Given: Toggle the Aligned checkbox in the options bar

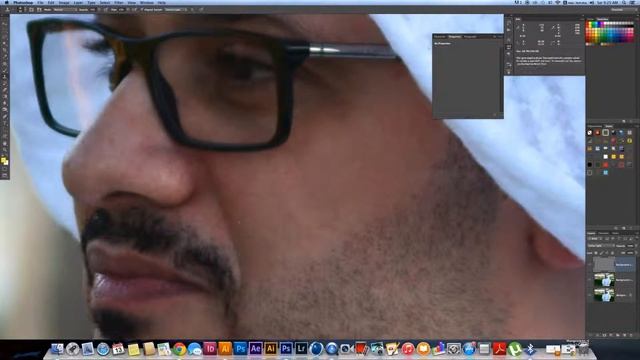Looking at the screenshot, I should point(142,9).
